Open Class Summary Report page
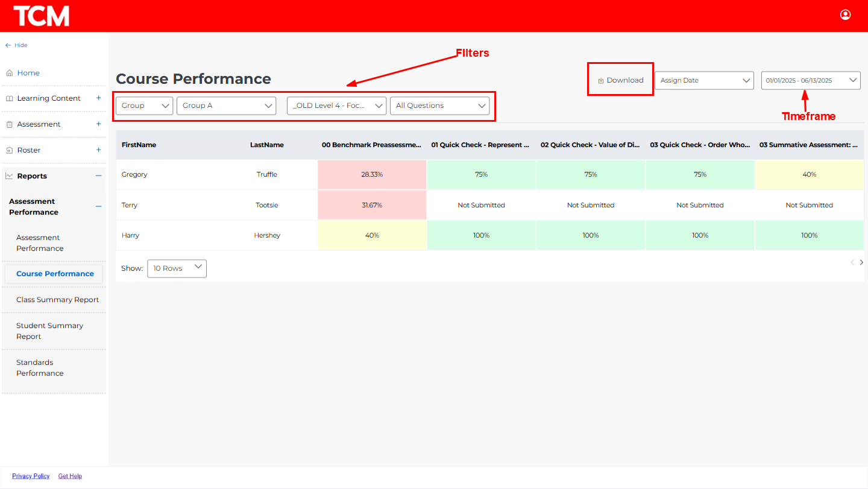 [x=57, y=300]
